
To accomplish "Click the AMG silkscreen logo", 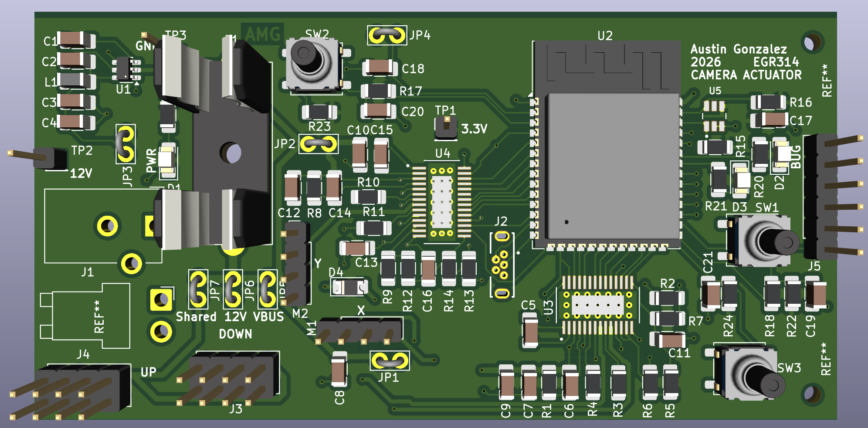I will coord(262,34).
